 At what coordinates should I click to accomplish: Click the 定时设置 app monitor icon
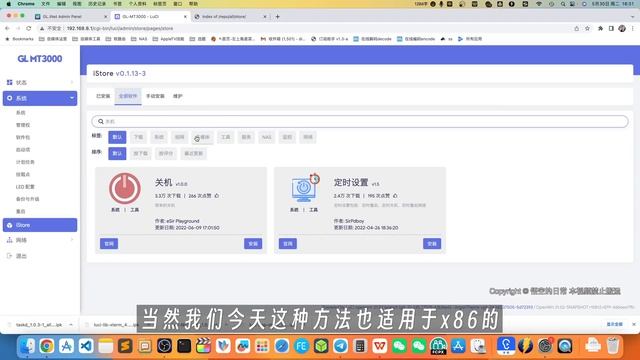304,188
